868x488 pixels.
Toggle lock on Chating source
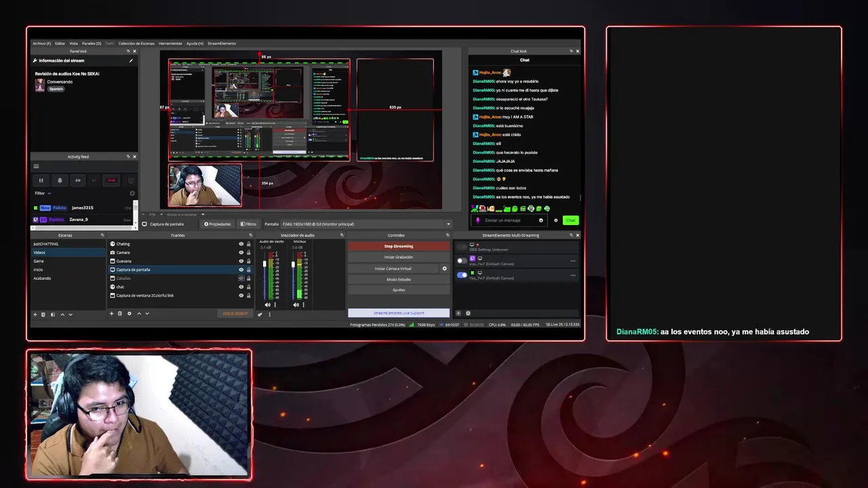point(248,244)
